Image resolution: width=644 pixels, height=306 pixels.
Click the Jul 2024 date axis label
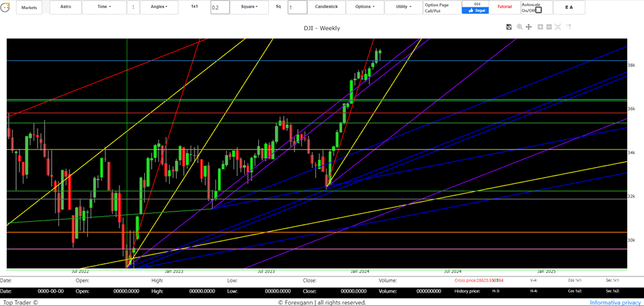[x=453, y=272]
